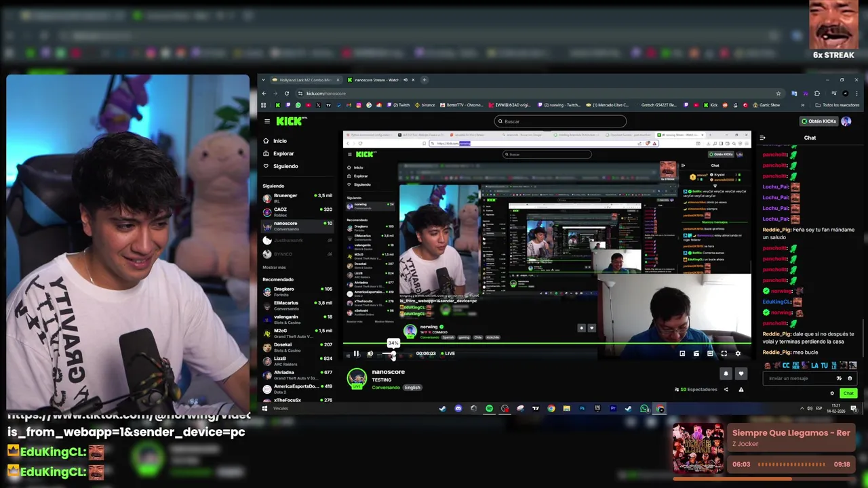Click the green LIVE indicator in player
868x488 pixels.
point(448,353)
